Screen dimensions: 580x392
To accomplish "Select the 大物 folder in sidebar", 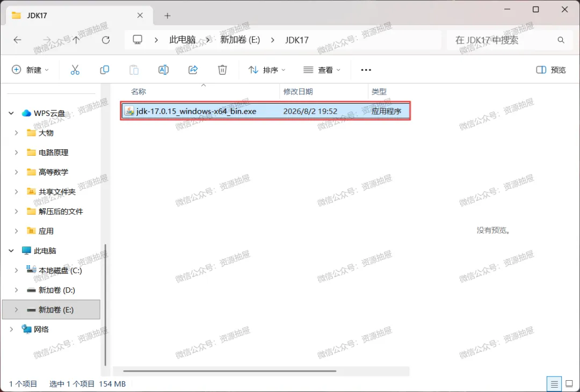I will [46, 133].
